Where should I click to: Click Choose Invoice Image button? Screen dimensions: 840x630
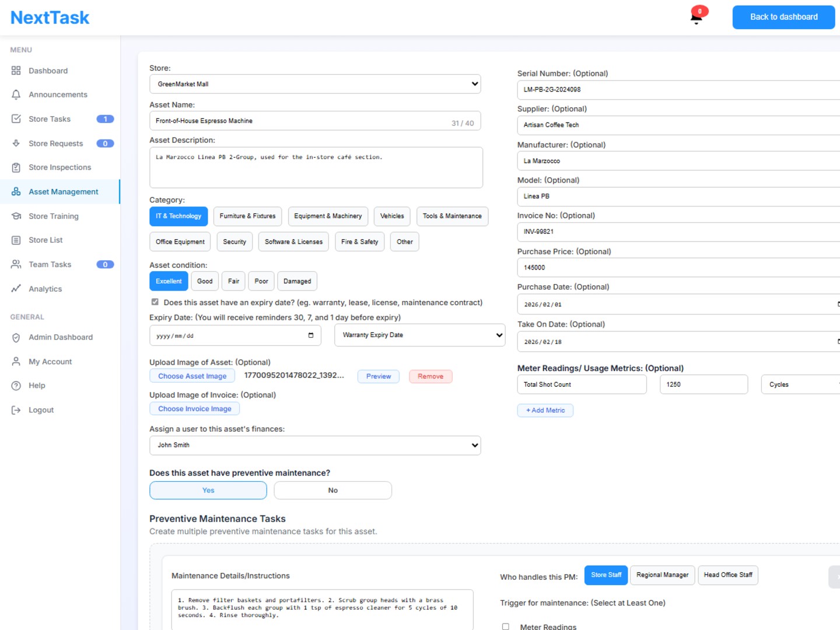coord(195,409)
